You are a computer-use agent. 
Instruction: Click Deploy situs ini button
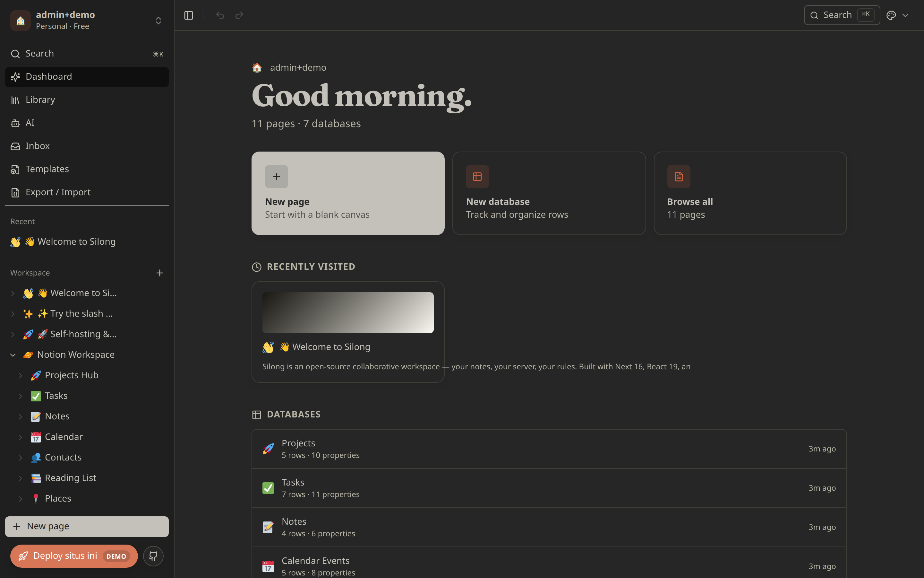click(74, 556)
